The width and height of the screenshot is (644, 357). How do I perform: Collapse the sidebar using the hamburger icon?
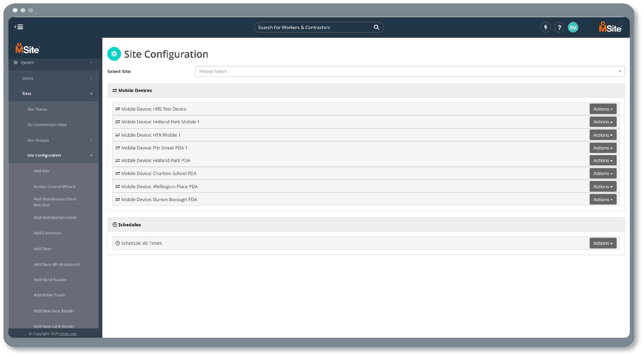pyautogui.click(x=18, y=27)
